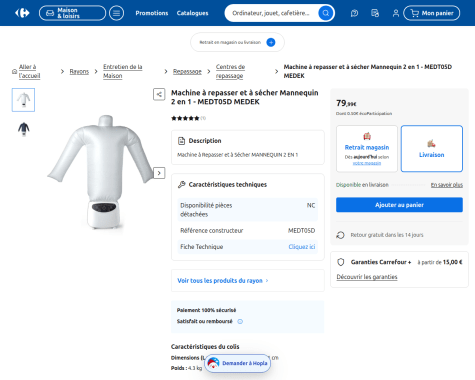Open the user account icon
The height and width of the screenshot is (380, 475).
coord(396,13)
